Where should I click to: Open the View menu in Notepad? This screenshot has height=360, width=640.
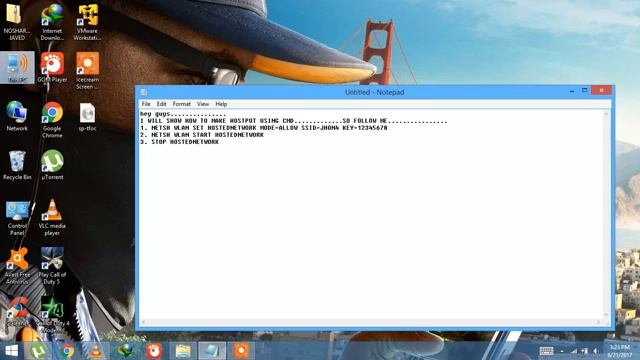coord(203,104)
